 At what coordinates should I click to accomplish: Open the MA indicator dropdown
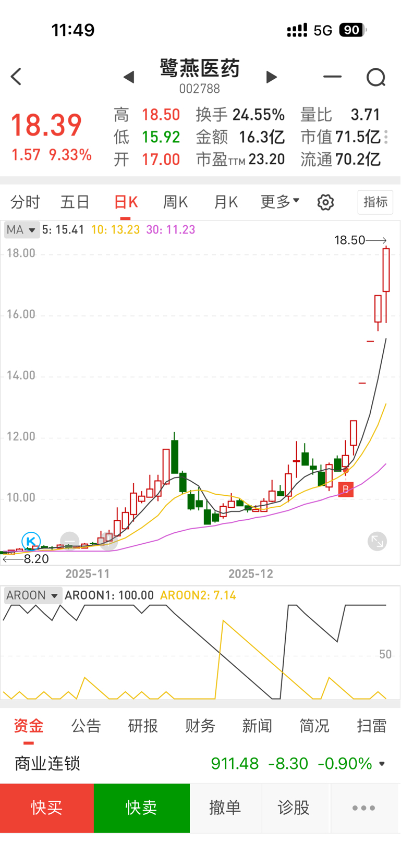tap(22, 230)
